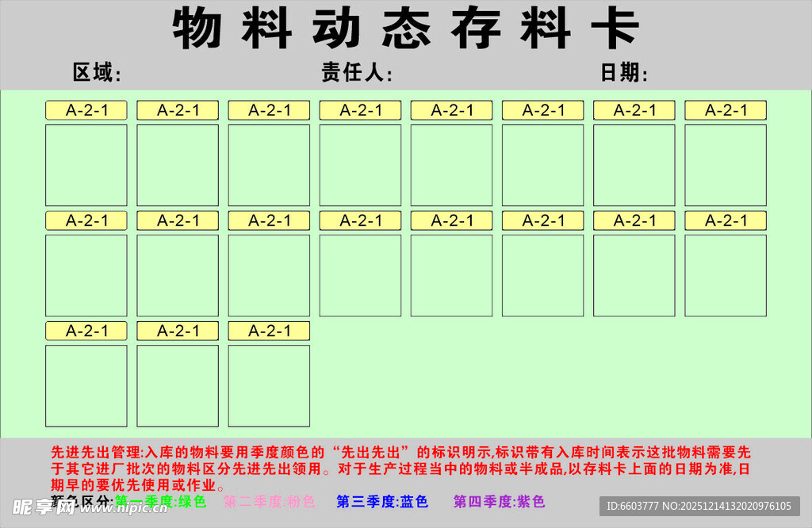Click the leftmost A-2-1 tag in bottom row
The height and width of the screenshot is (528, 812).
[86, 331]
